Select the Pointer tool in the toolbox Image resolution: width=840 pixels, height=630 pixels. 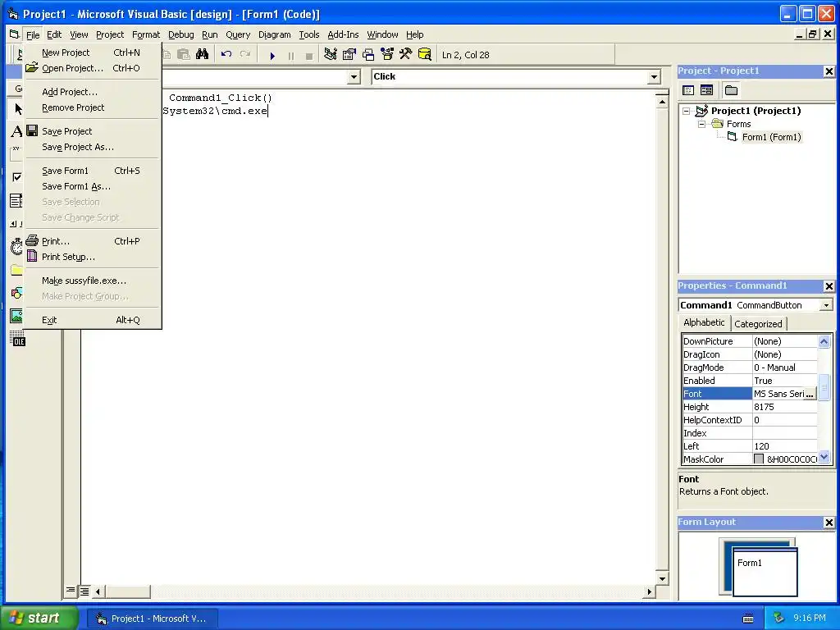tap(17, 109)
